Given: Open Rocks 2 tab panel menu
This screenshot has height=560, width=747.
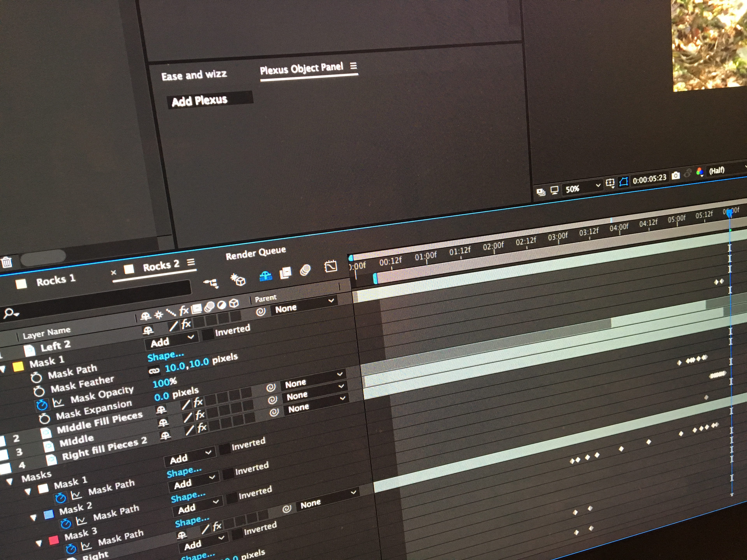Looking at the screenshot, I should point(190,262).
